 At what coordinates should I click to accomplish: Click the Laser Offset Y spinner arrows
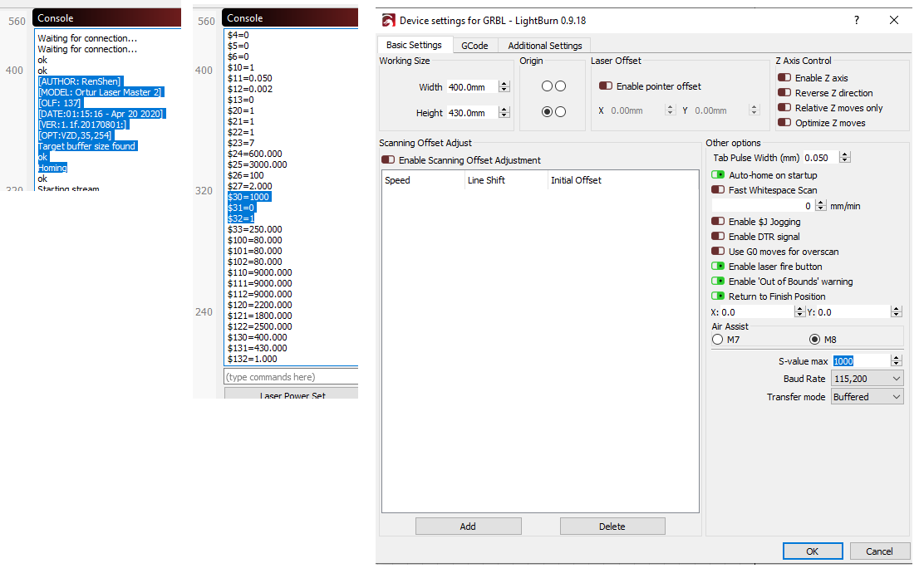(754, 110)
